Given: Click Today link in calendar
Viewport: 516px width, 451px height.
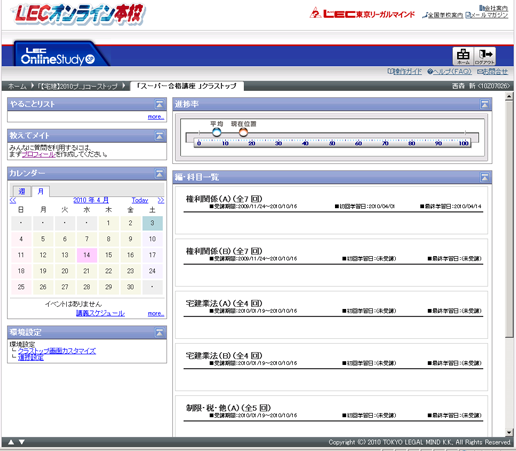Looking at the screenshot, I should click(140, 200).
